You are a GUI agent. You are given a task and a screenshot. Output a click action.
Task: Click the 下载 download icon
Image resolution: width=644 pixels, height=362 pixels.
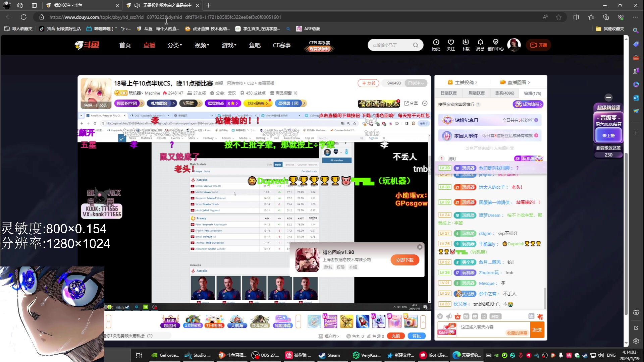pyautogui.click(x=466, y=45)
